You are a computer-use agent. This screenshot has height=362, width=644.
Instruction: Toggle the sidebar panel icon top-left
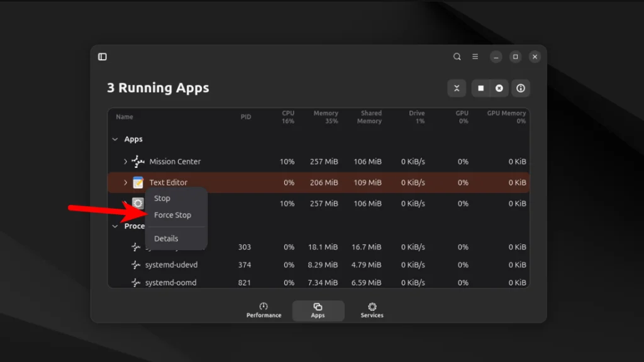(x=102, y=57)
